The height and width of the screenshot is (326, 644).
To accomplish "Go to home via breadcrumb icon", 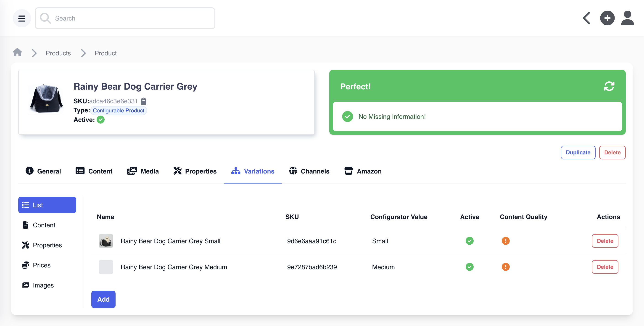I will click(x=17, y=52).
